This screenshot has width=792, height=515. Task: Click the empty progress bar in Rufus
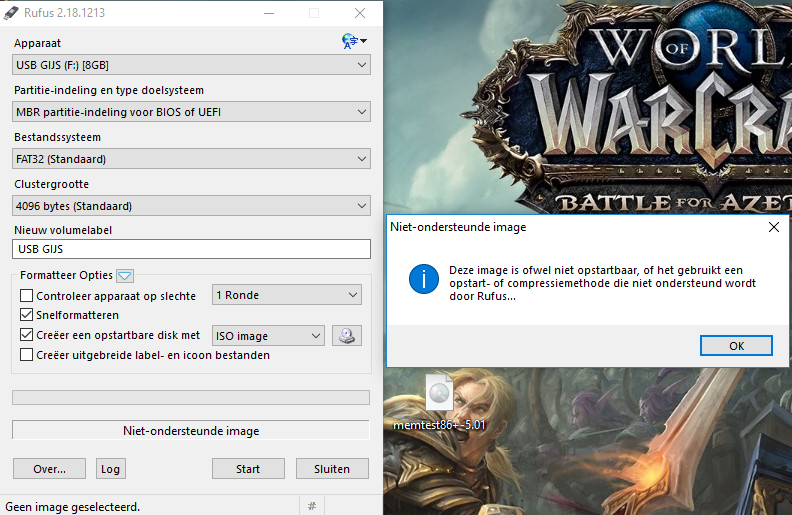coord(191,397)
